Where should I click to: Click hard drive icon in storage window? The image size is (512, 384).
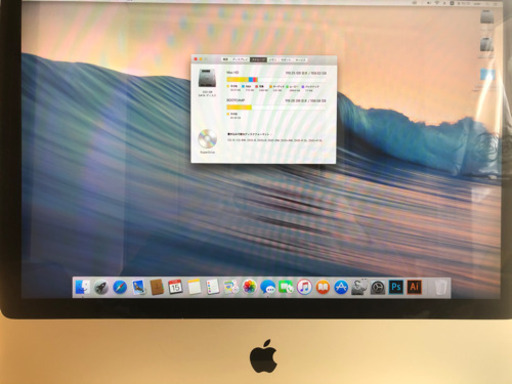click(x=207, y=78)
